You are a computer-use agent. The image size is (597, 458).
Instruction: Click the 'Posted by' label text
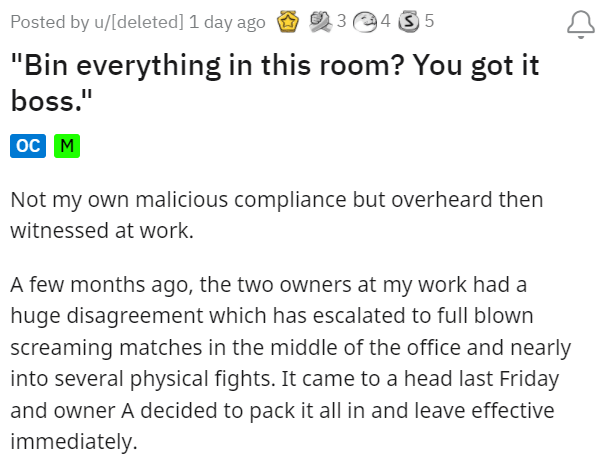pyautogui.click(x=49, y=22)
